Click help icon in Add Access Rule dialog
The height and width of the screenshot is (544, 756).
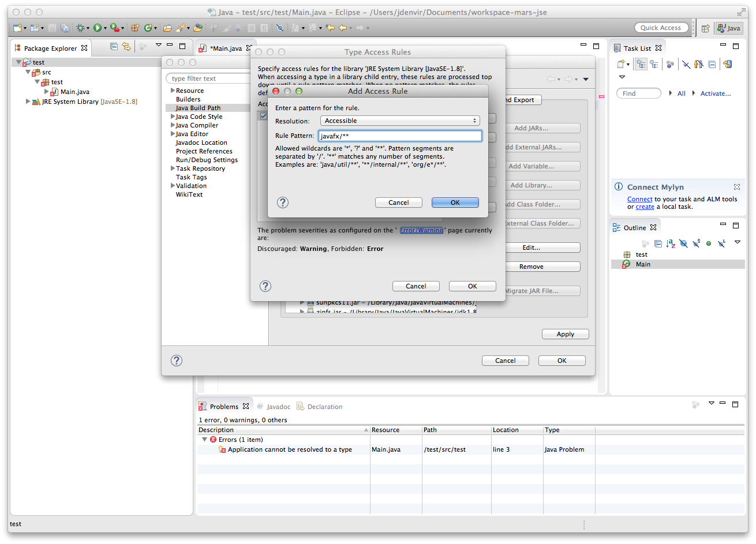[x=283, y=202]
